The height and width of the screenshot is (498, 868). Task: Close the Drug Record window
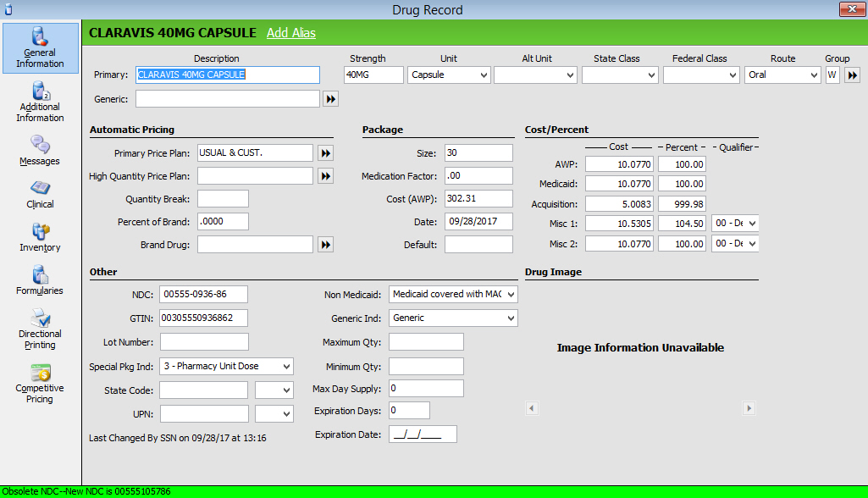[x=852, y=9]
